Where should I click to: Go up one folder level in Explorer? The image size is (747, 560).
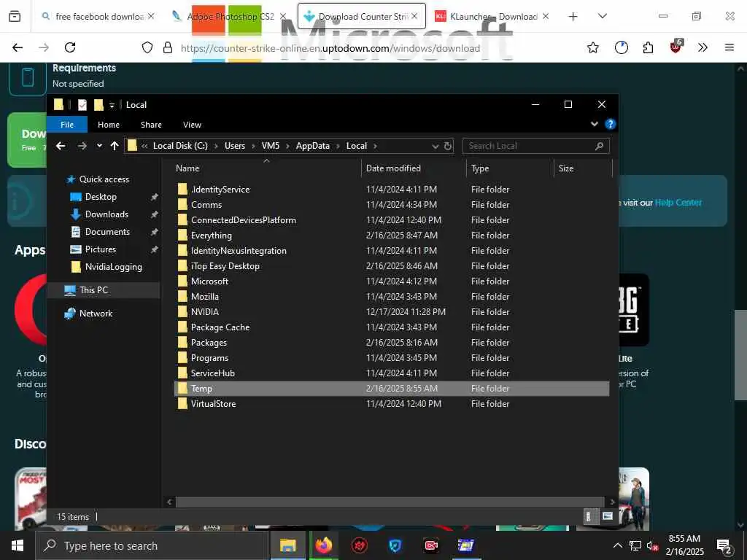[115, 146]
